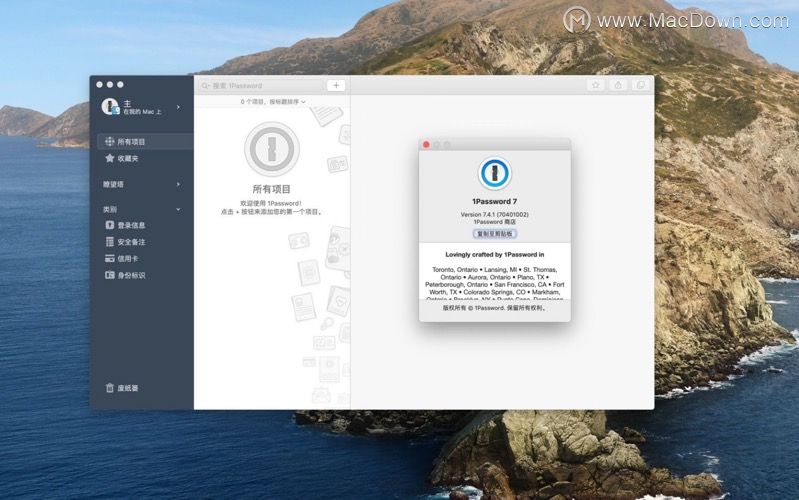799x500 pixels.
Task: Open the 安全备注 secure notes category
Action: pos(125,242)
